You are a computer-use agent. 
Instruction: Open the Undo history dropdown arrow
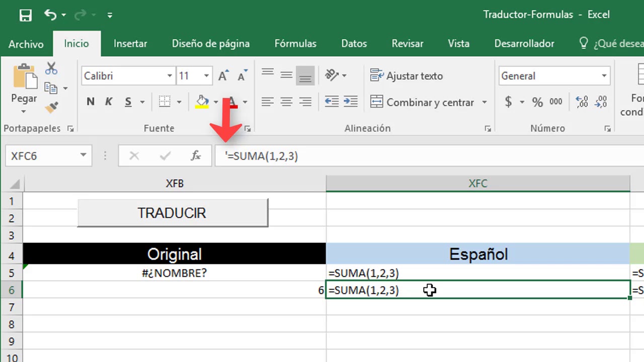pos(64,15)
